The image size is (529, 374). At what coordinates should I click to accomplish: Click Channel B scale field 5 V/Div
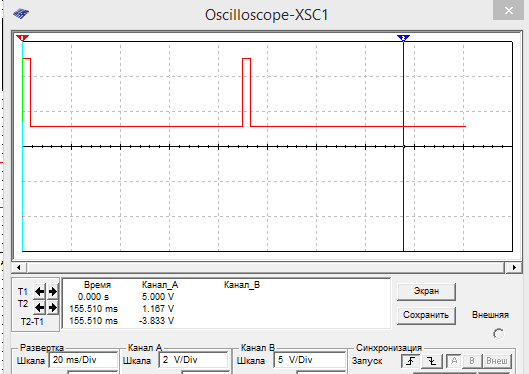pos(310,360)
